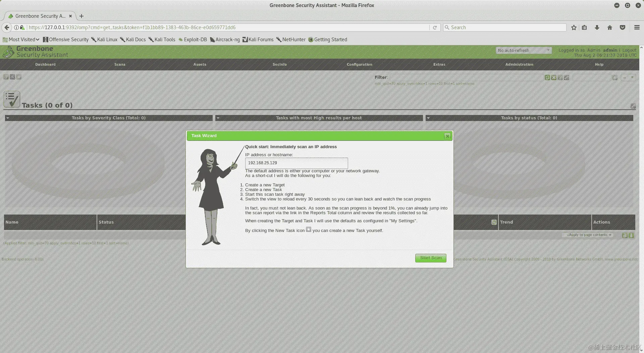Focus the IP address or hostname field
This screenshot has width=644, height=353.
(297, 163)
